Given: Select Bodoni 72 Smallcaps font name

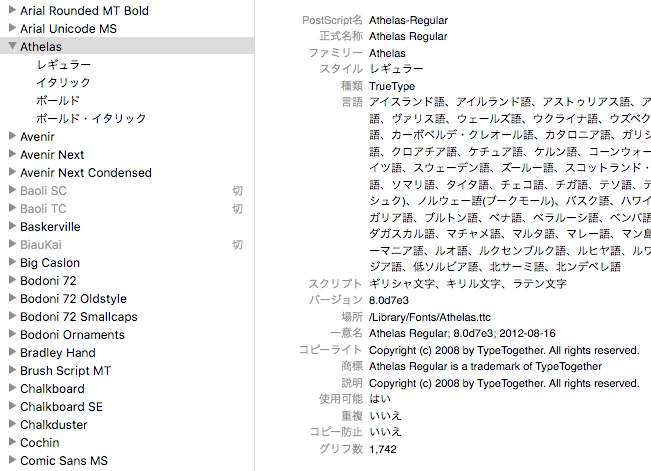Looking at the screenshot, I should point(79,316).
